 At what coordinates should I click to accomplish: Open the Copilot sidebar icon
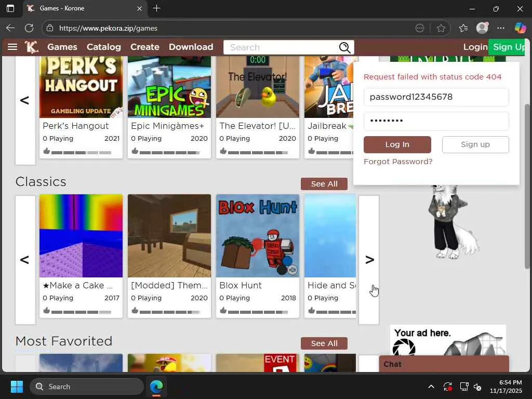click(520, 28)
